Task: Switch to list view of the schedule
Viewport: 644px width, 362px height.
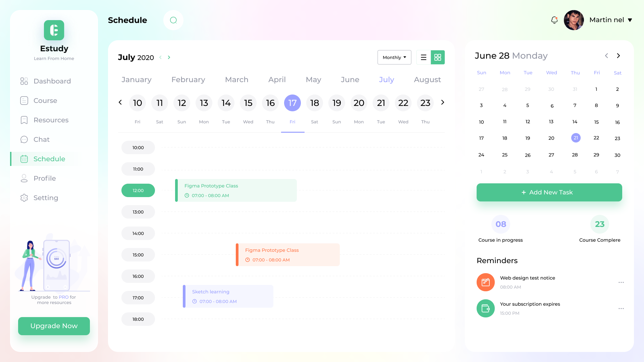Action: pos(423,57)
